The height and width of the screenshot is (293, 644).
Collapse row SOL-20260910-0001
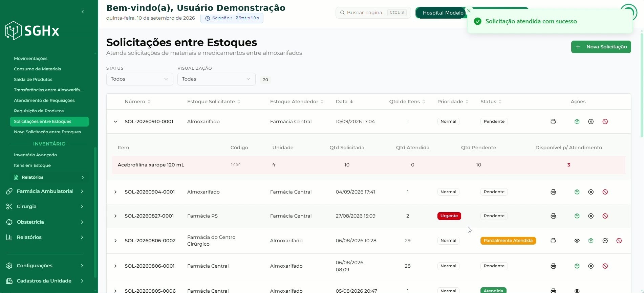115,121
